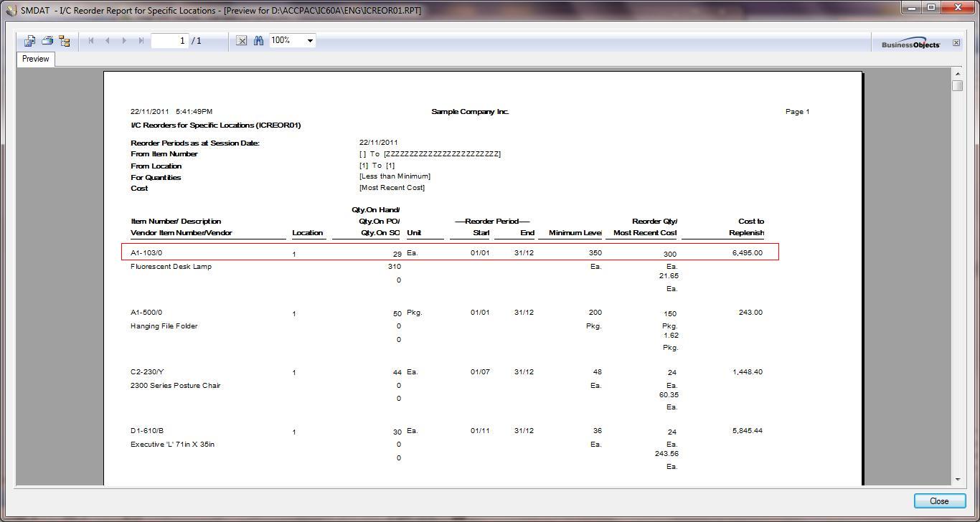Screen dimensions: 980x522
Task: Click most recent cost 243.56
Action: pyautogui.click(x=667, y=454)
